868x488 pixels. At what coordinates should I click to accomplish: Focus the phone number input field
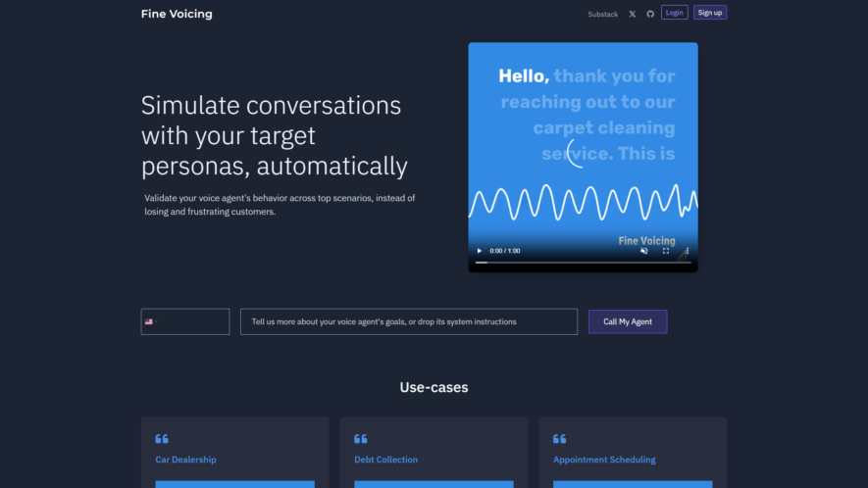[194, 321]
